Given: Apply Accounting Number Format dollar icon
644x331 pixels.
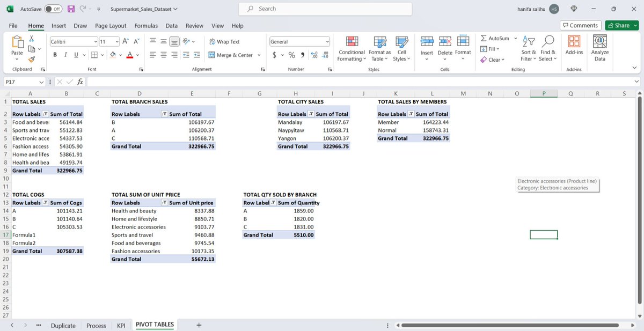Looking at the screenshot, I should [275, 55].
